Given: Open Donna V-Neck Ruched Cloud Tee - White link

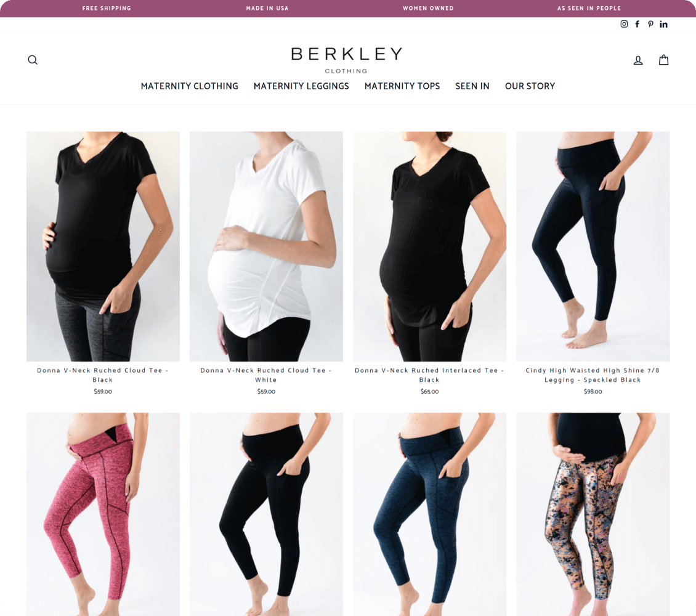Looking at the screenshot, I should click(266, 375).
